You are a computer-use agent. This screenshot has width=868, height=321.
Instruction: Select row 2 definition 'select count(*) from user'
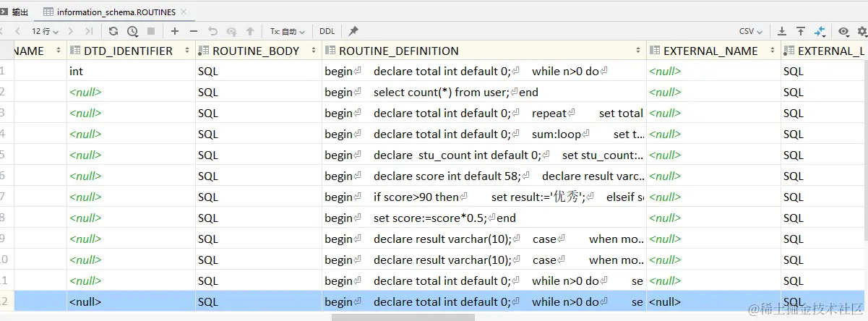pyautogui.click(x=484, y=92)
